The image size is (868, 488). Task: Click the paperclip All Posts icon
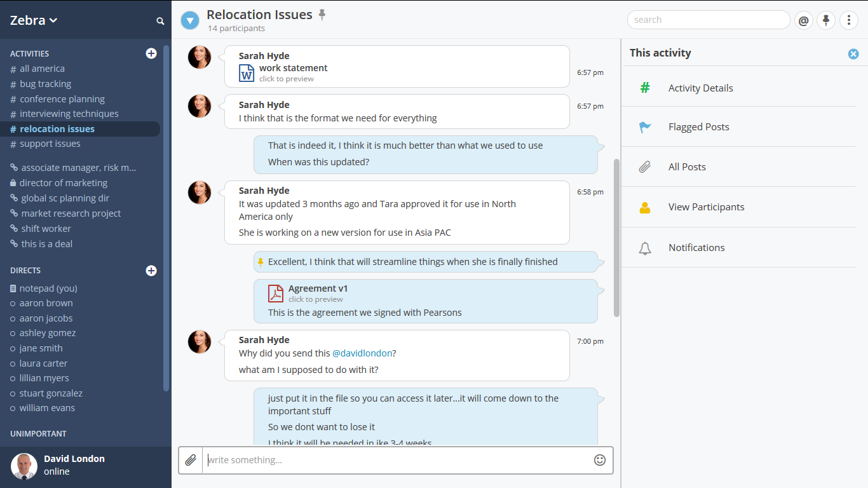coord(645,167)
